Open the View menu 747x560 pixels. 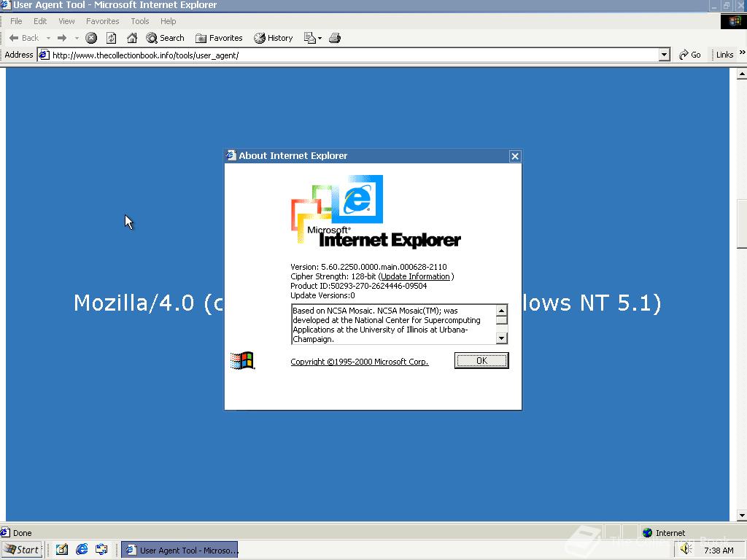coord(66,21)
